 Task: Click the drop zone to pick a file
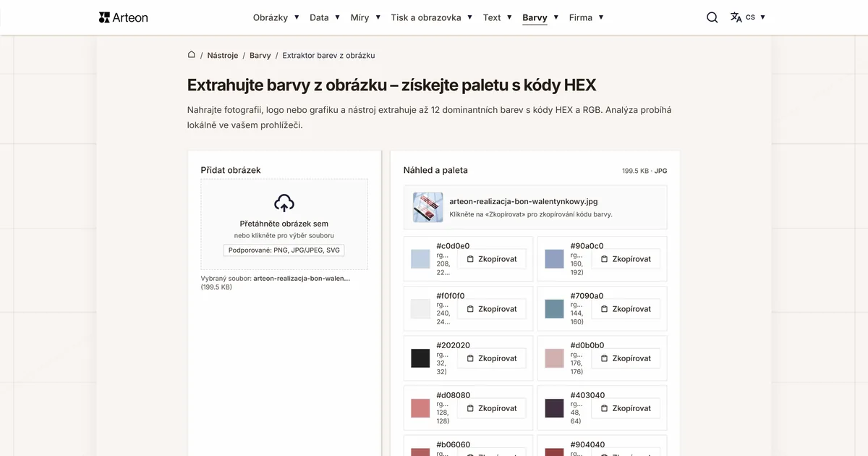284,224
